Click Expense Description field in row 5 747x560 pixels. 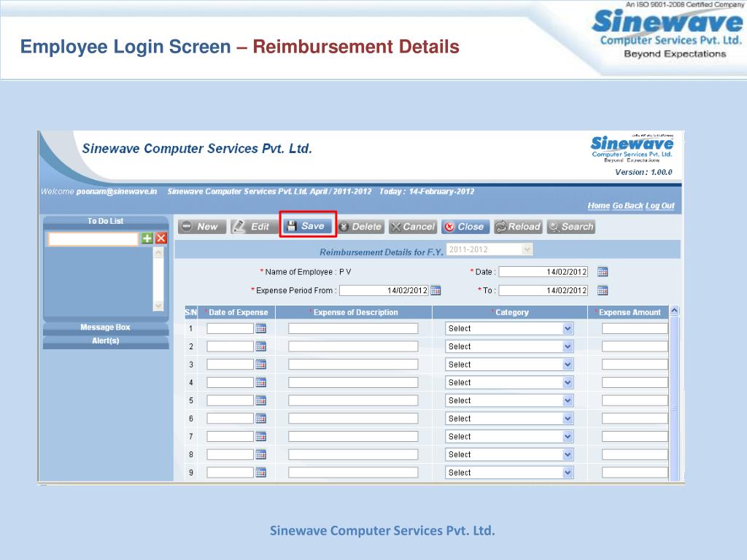(353, 400)
